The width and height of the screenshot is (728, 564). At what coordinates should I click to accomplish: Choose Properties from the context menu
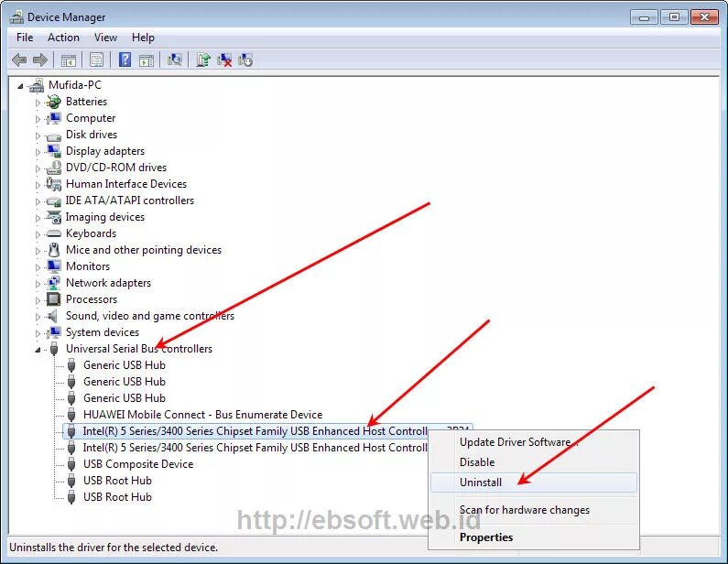[534, 537]
